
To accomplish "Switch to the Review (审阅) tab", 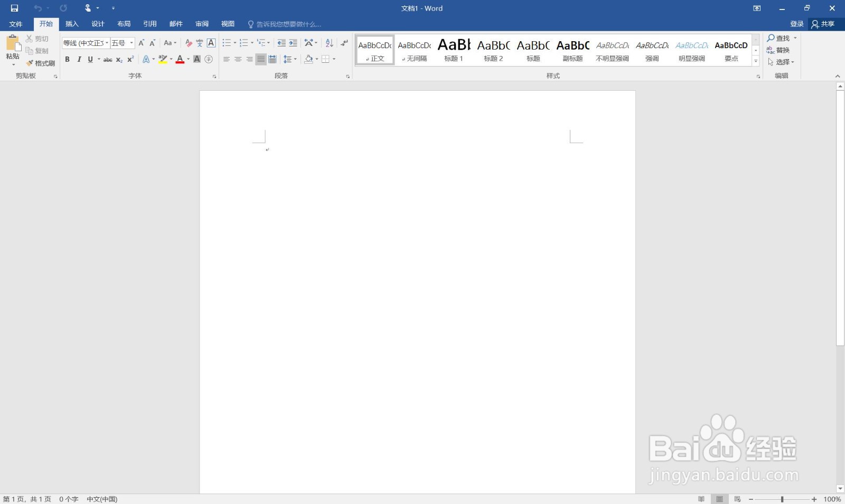I will click(202, 24).
